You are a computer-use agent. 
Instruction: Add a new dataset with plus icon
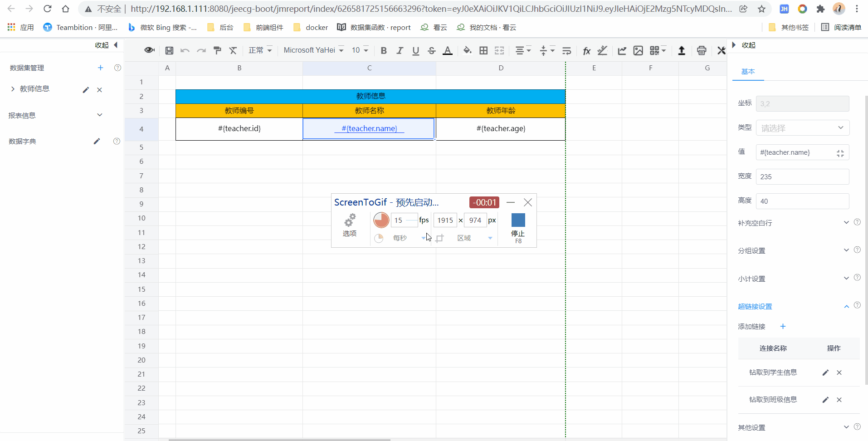101,68
